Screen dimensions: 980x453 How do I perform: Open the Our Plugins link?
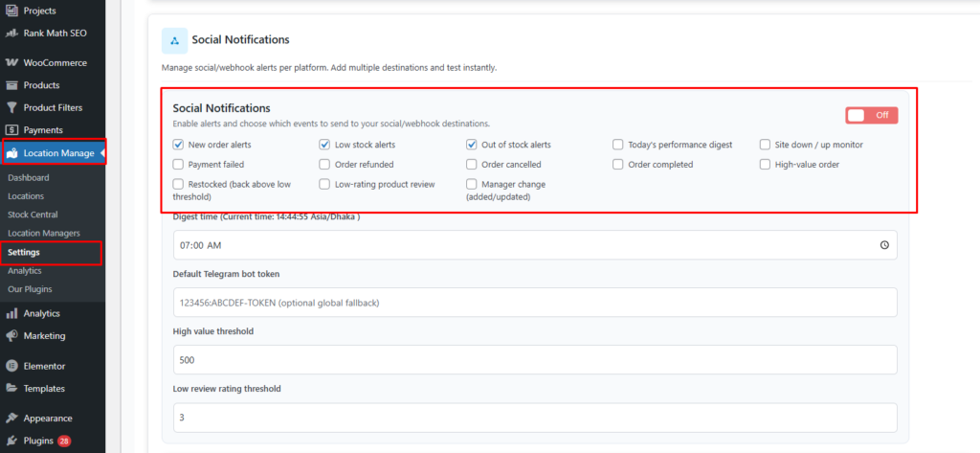30,288
